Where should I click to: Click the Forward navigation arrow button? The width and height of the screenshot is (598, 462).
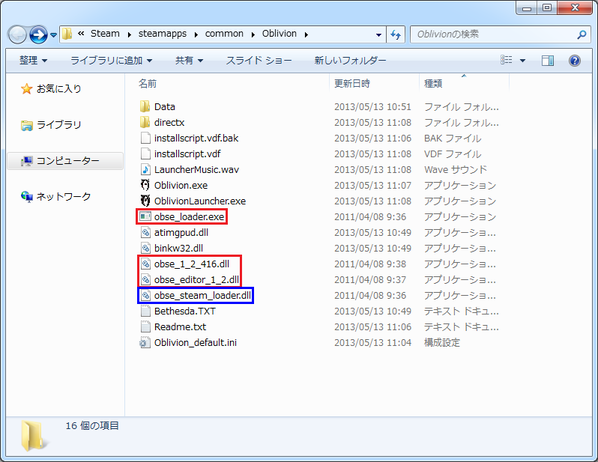point(39,35)
